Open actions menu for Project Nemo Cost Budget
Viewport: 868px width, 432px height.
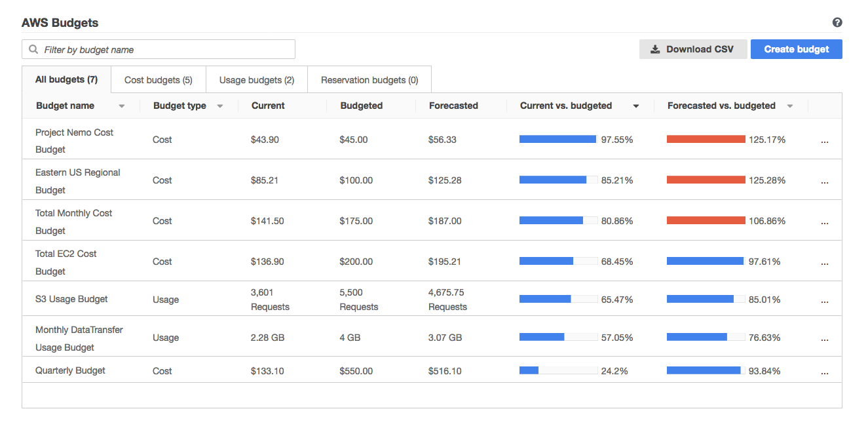(x=824, y=140)
